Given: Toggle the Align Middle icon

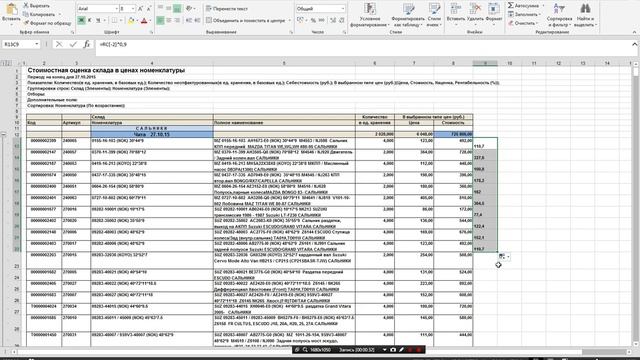Looking at the screenshot, I should (x=169, y=8).
